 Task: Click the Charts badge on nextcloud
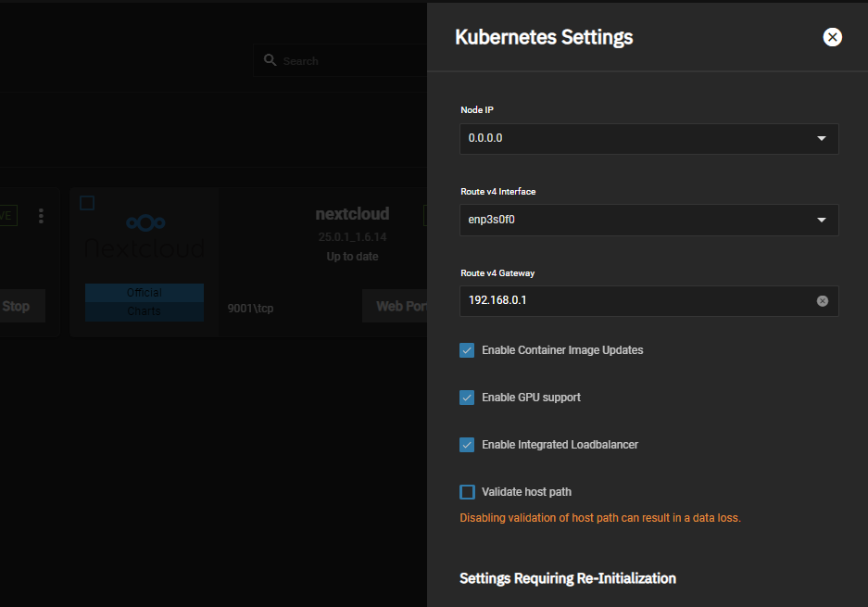pos(144,311)
